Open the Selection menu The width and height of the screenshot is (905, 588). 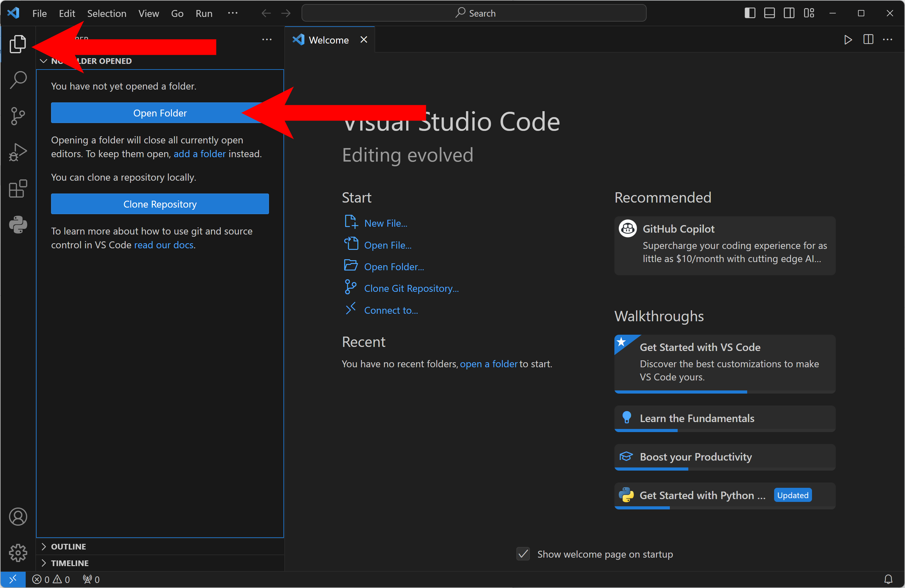pyautogui.click(x=107, y=13)
